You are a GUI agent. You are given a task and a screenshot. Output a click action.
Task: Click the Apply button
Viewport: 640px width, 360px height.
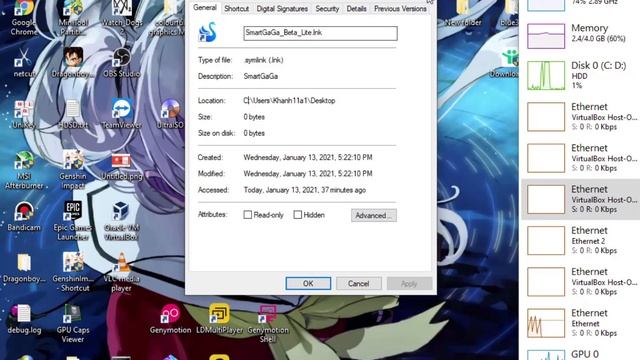pyautogui.click(x=409, y=283)
